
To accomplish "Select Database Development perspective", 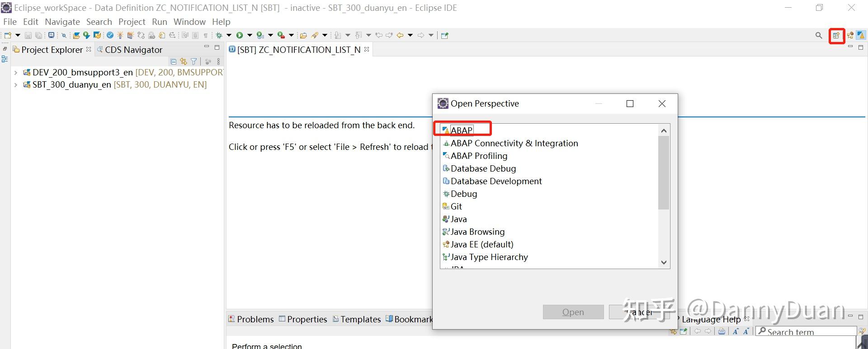I will pos(492,181).
